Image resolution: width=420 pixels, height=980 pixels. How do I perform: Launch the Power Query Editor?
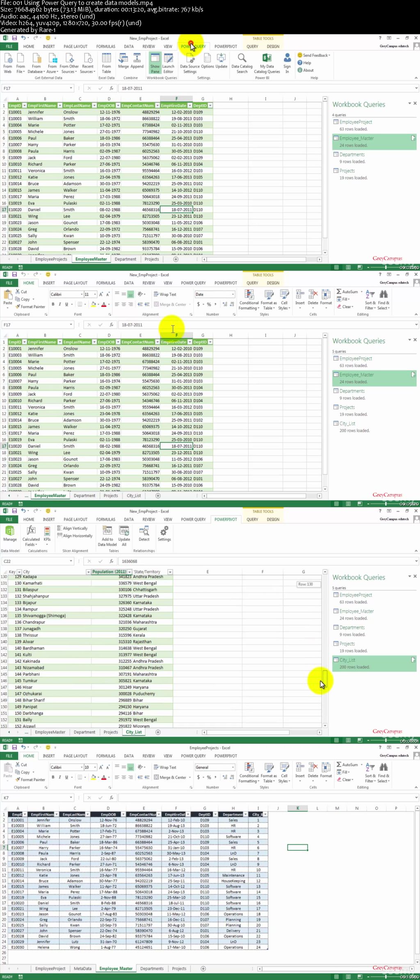point(168,63)
